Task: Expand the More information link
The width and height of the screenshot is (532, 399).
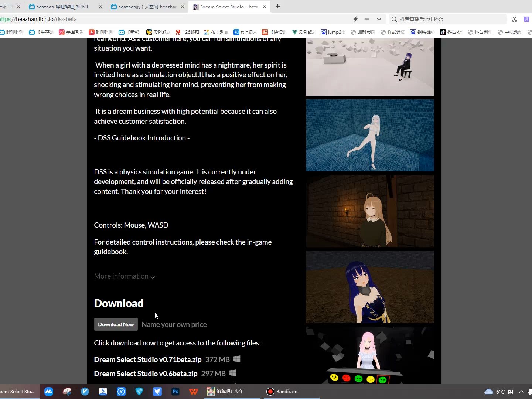Action: [x=124, y=276]
